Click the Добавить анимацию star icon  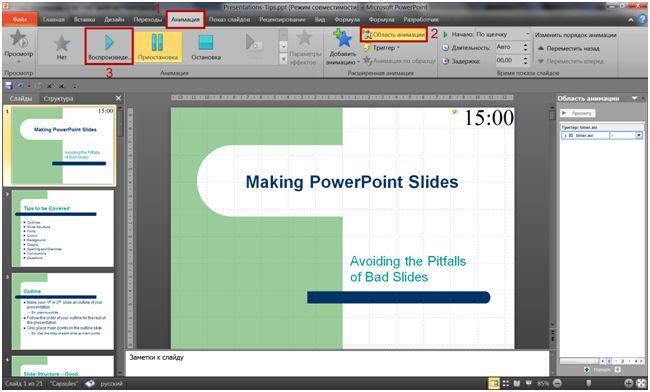tap(342, 39)
